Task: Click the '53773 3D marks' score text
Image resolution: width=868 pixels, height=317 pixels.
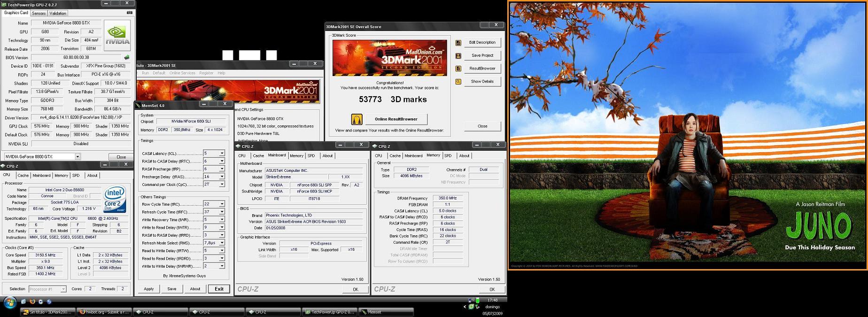Action: (393, 100)
